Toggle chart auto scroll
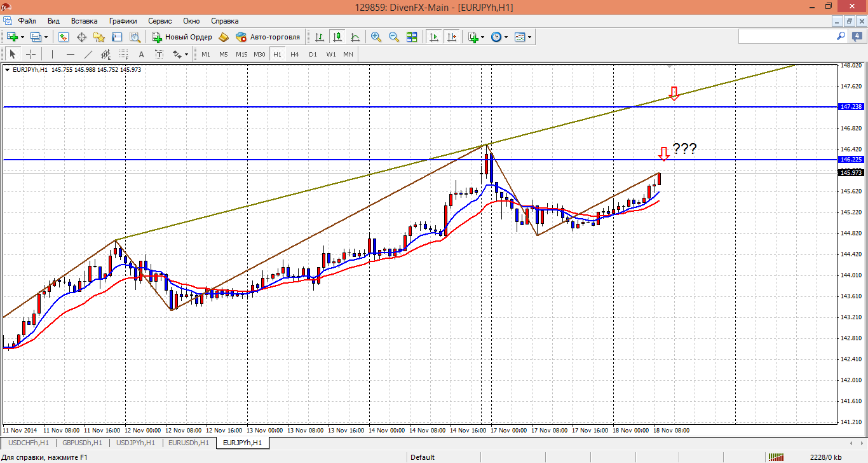Screen dimensions: 868x463 point(435,37)
